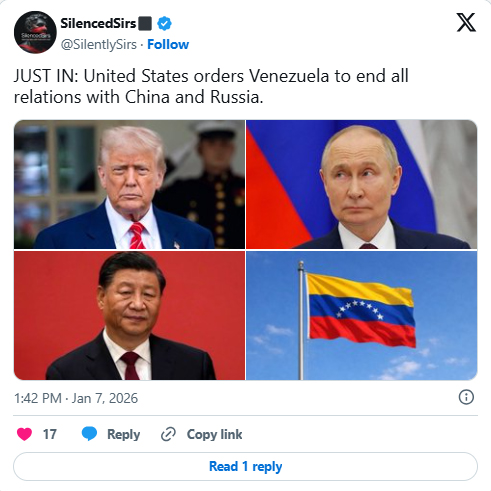Click the black square emoji beside name
The width and height of the screenshot is (491, 491).
[145, 24]
